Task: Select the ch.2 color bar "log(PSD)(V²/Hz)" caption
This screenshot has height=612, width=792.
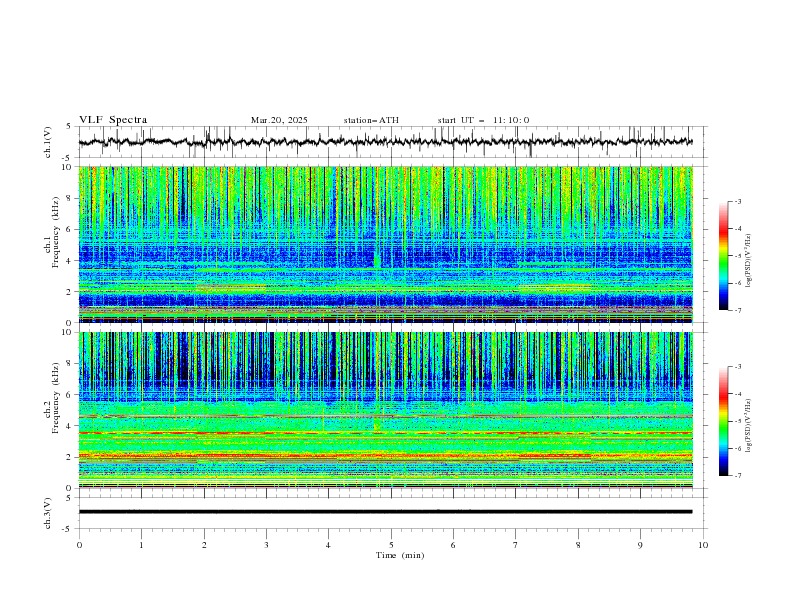Action: pos(748,425)
